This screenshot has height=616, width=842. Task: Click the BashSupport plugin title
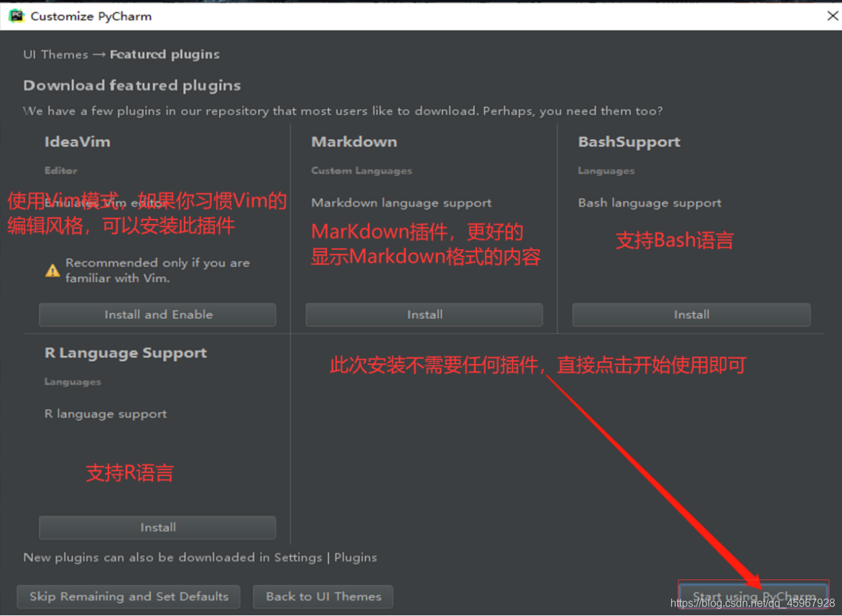point(629,142)
